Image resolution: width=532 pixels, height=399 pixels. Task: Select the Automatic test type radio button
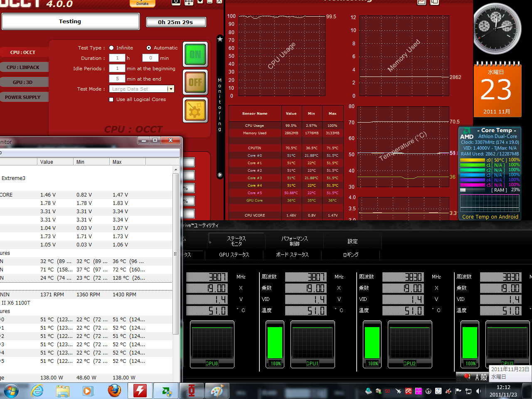point(149,48)
